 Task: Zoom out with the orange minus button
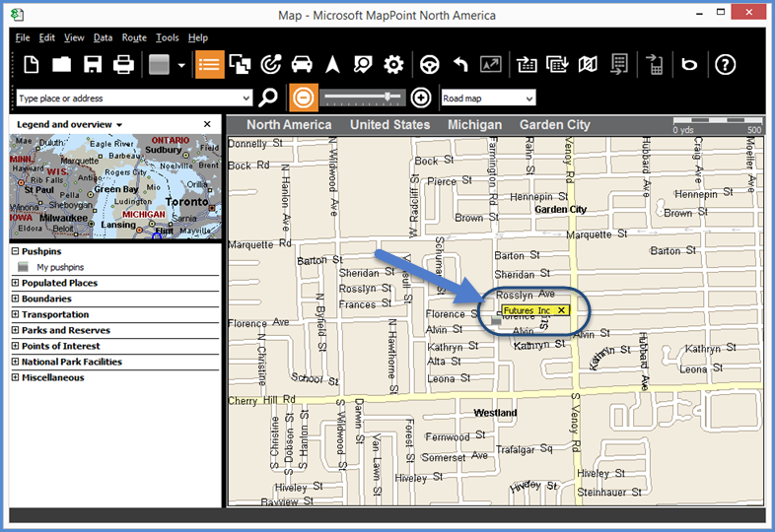[x=304, y=98]
